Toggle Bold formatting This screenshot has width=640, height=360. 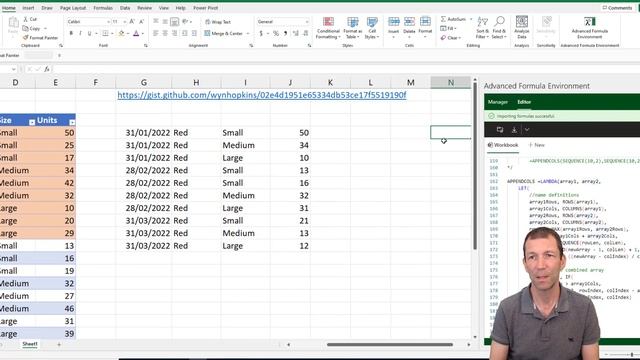coord(71,33)
